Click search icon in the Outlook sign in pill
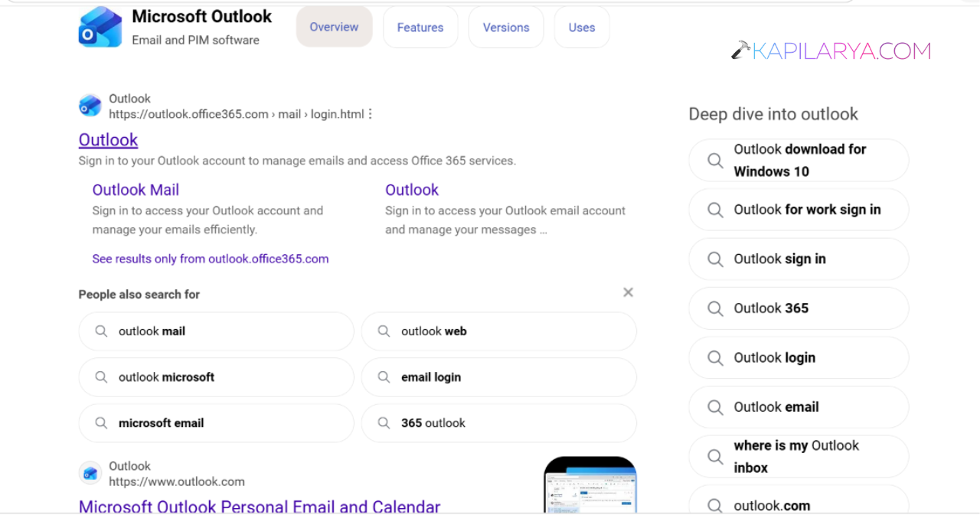Viewport: 980px width, 515px height. click(x=715, y=259)
